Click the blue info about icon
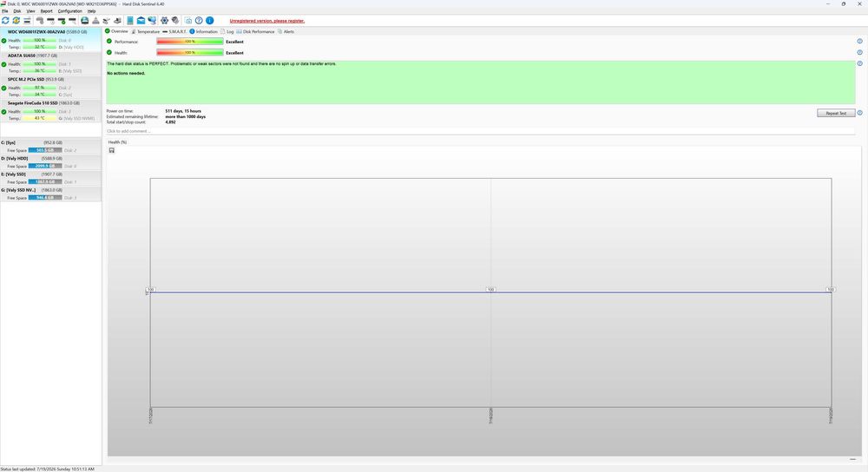The image size is (868, 472). click(210, 21)
